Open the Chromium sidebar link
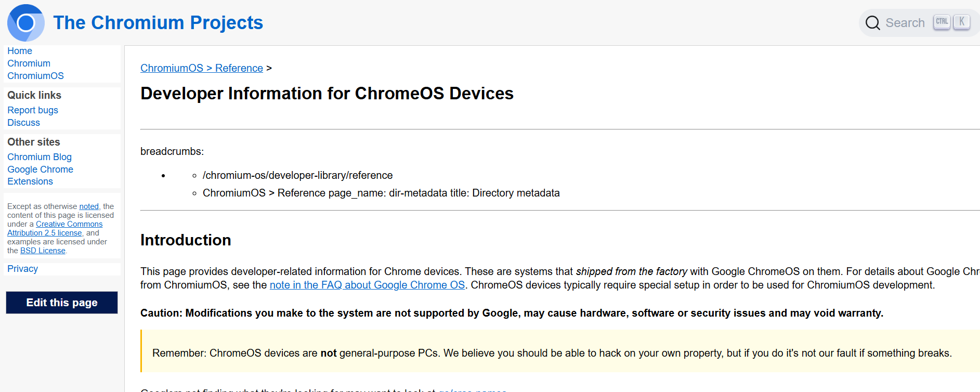The image size is (980, 392). click(x=29, y=63)
